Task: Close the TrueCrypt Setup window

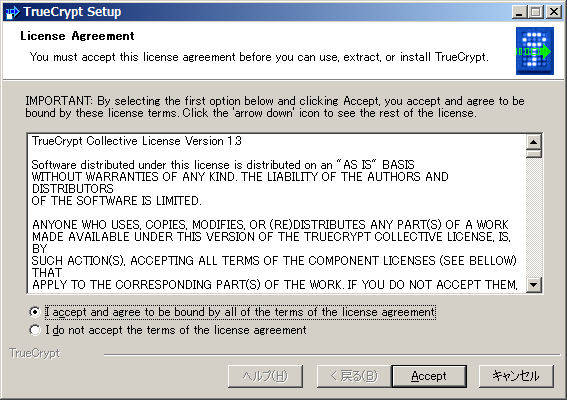Action: click(x=553, y=12)
